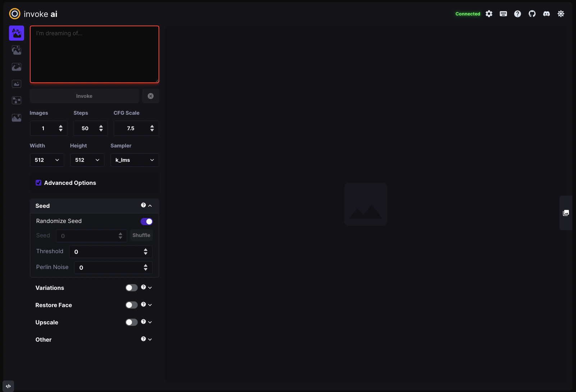Open the Discord link icon

click(547, 14)
